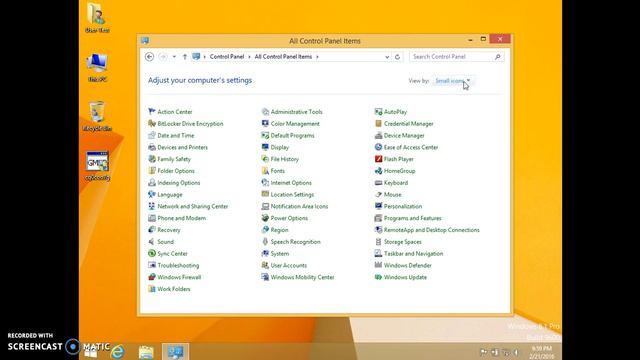This screenshot has height=360, width=640.
Task: Open the Ease of Access Center link
Action: (x=411, y=147)
